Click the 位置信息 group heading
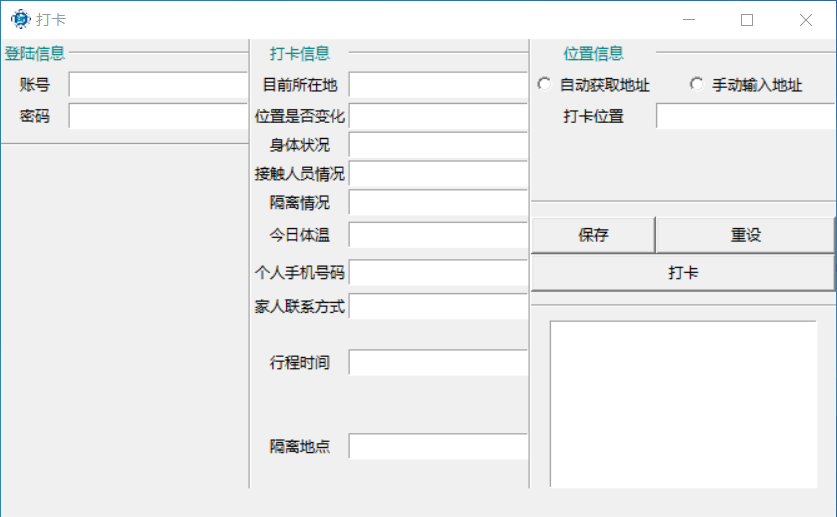The height and width of the screenshot is (517, 837). [x=593, y=53]
